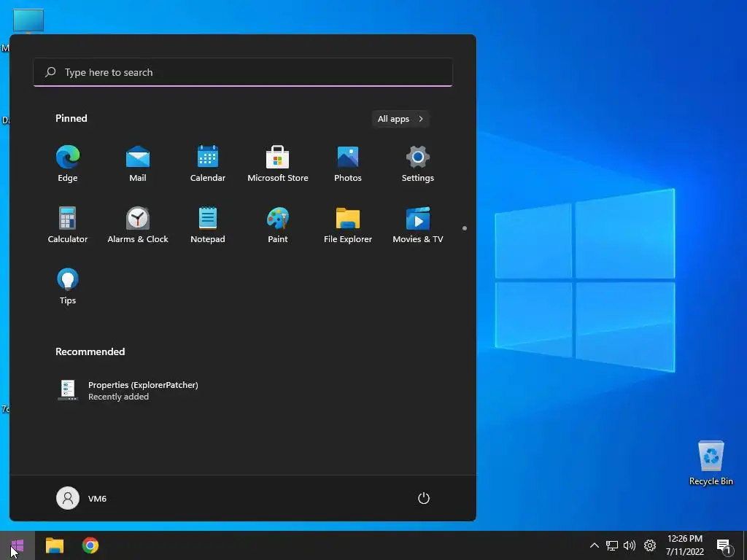
Task: Click the Pinned section heading
Action: tap(71, 119)
